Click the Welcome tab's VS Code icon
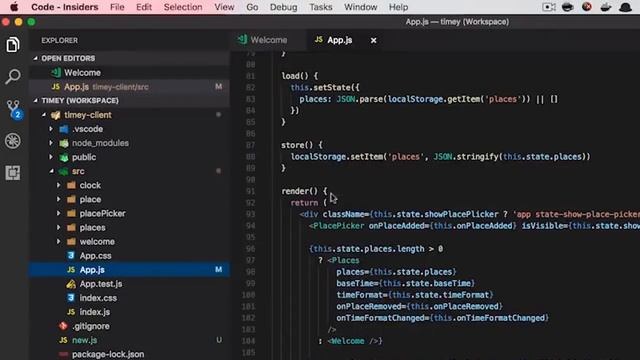Image resolution: width=640 pixels, height=360 pixels. 243,40
